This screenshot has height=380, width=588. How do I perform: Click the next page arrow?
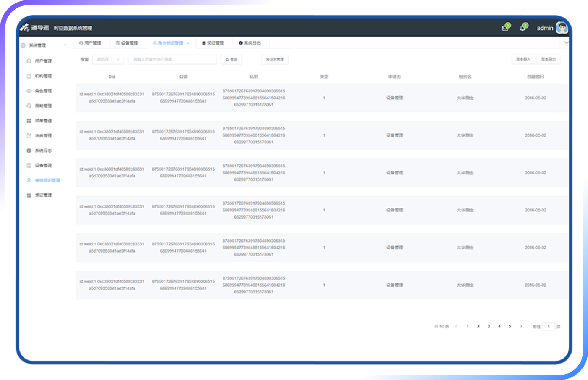click(521, 326)
